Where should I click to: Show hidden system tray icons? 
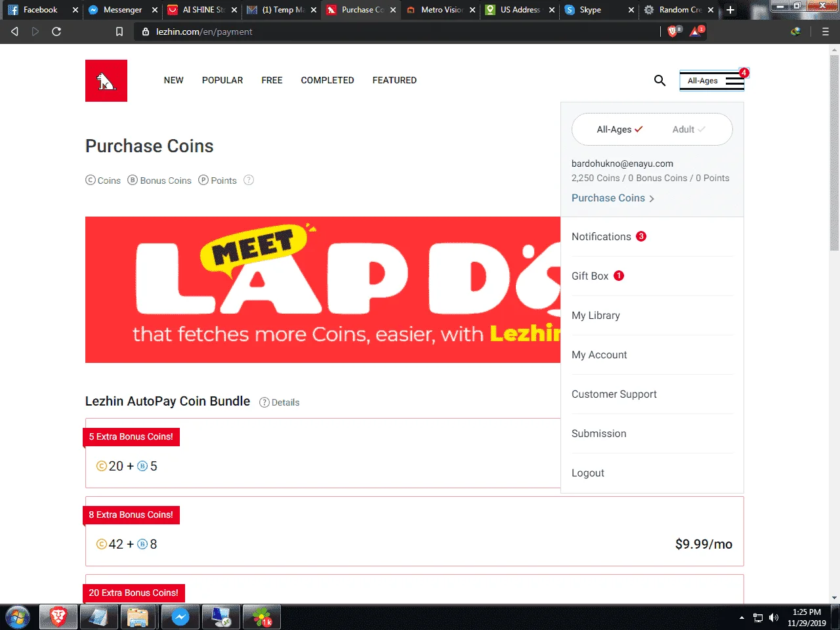742,618
